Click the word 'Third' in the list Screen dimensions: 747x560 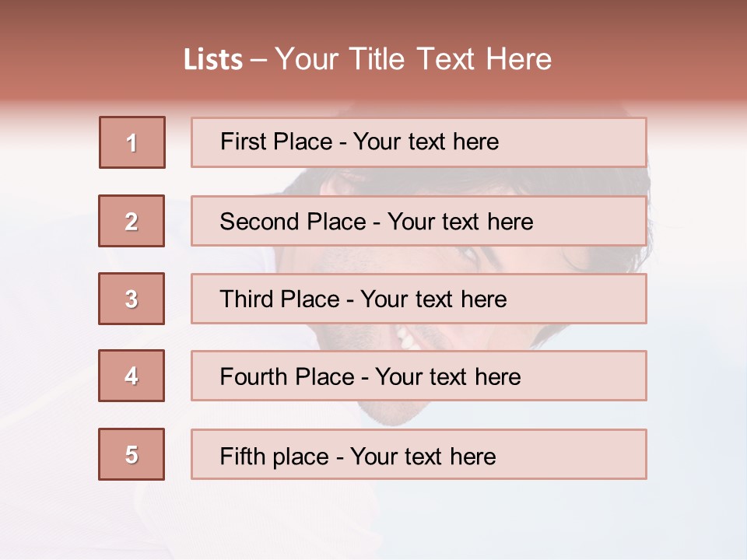click(x=247, y=299)
